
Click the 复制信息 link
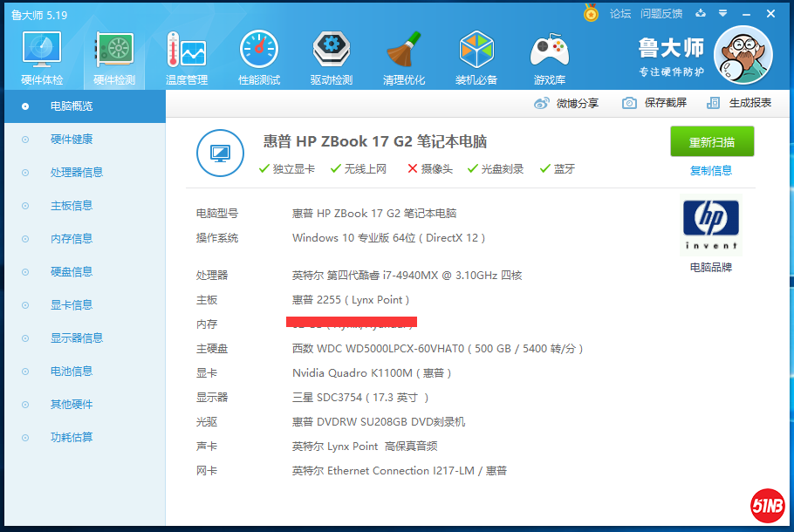[711, 171]
